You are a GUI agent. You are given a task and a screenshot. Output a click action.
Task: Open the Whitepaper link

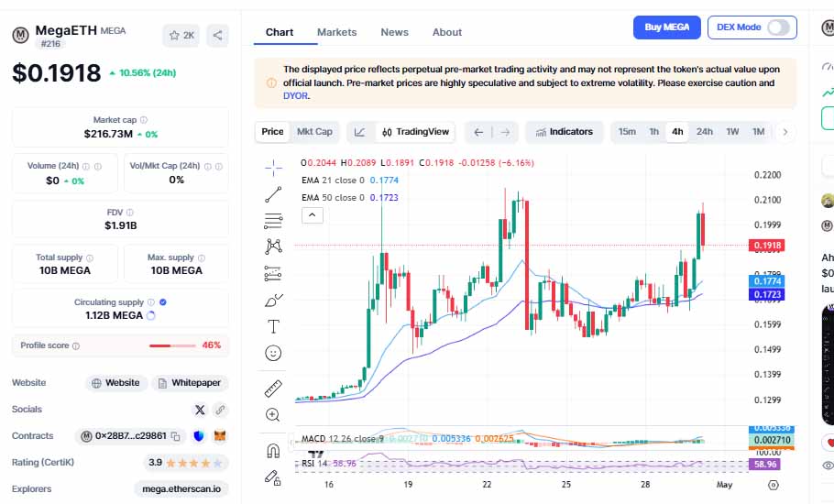tap(190, 383)
